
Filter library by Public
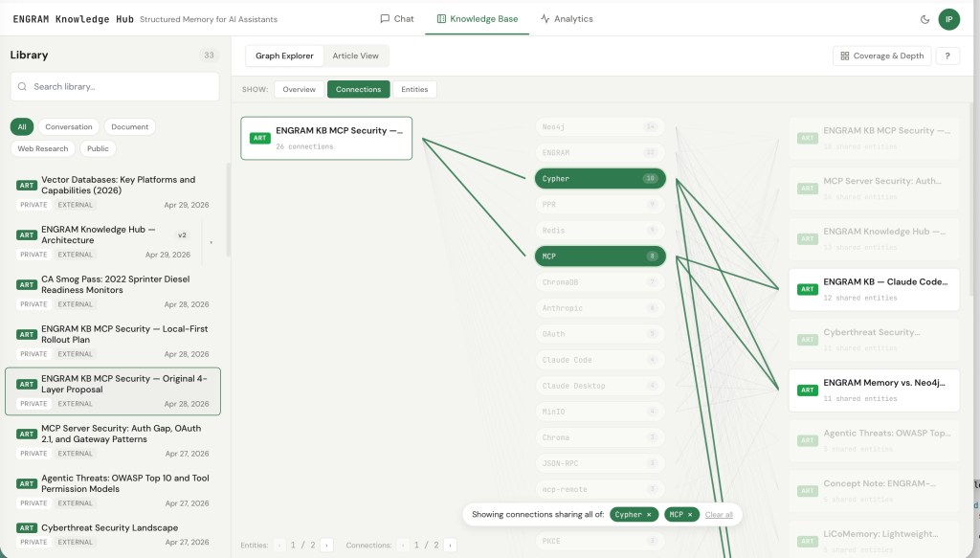[x=99, y=148]
